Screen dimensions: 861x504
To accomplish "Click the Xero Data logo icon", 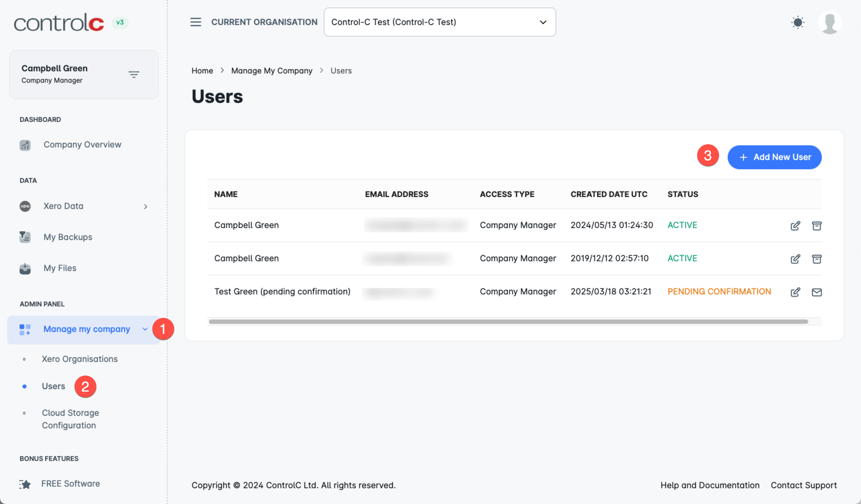I will (x=25, y=206).
